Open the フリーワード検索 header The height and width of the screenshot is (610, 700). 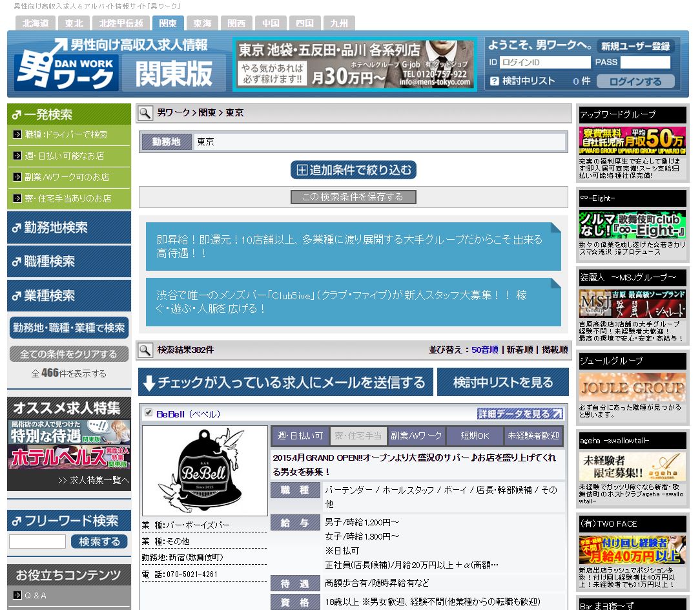(69, 521)
